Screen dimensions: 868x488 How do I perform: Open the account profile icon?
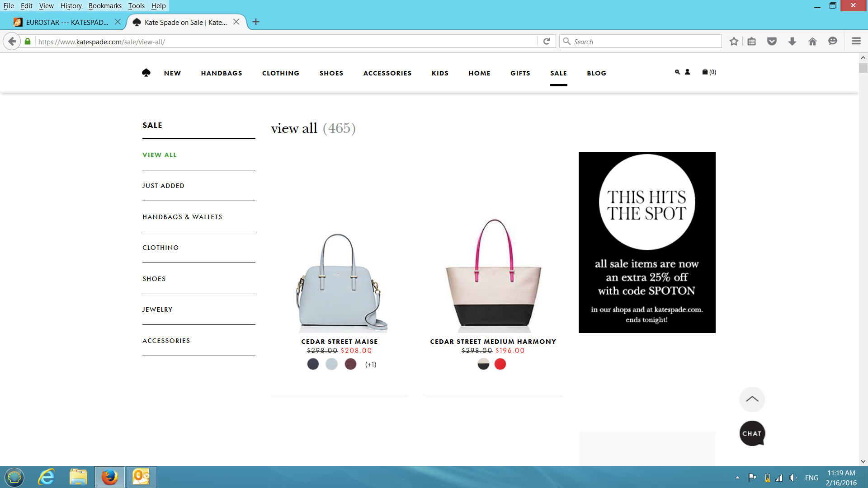tap(687, 72)
